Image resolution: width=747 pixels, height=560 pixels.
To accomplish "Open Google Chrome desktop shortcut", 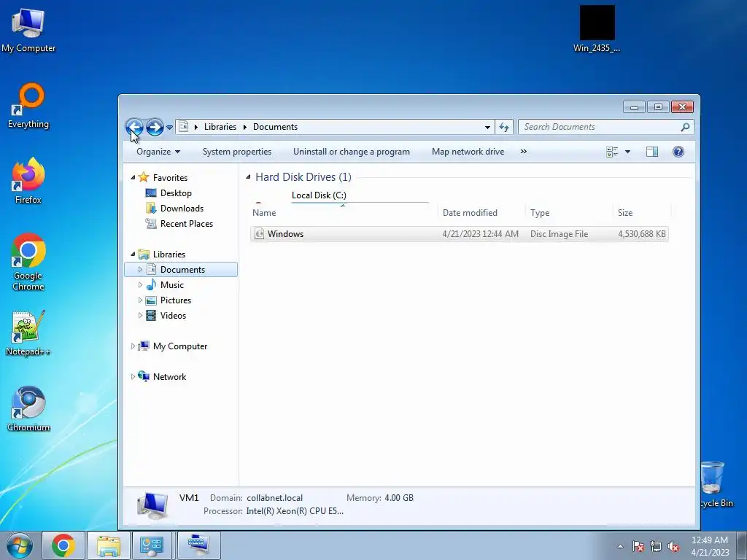I will (28, 262).
